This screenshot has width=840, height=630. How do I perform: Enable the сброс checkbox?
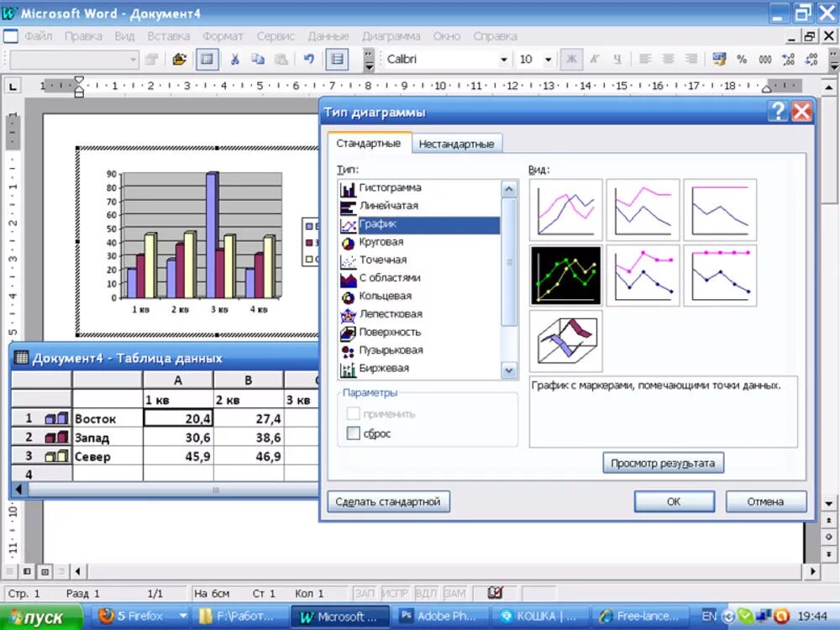tap(353, 433)
